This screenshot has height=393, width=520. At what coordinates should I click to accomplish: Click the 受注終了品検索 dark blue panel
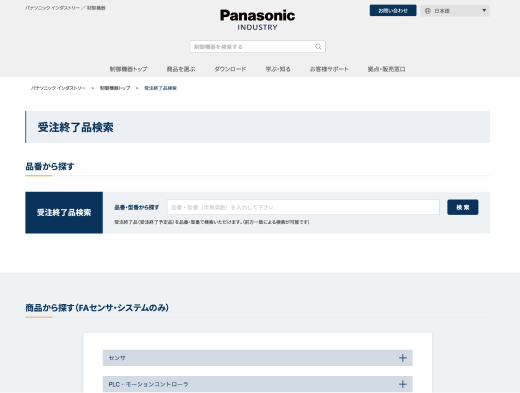click(64, 212)
